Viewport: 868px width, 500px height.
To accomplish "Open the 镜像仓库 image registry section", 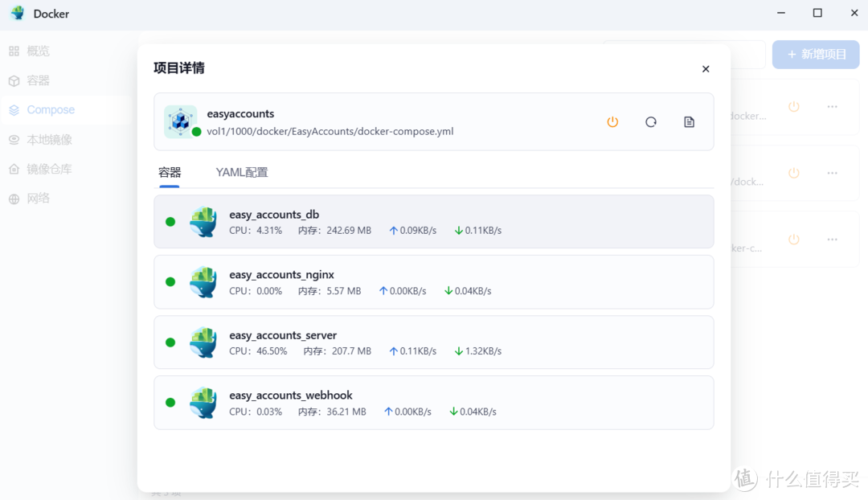I will click(x=14, y=169).
